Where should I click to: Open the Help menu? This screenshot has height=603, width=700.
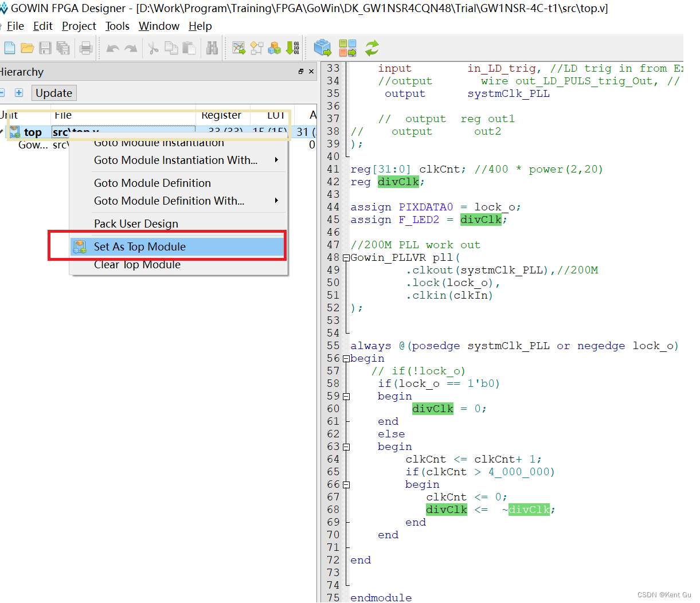coord(200,26)
